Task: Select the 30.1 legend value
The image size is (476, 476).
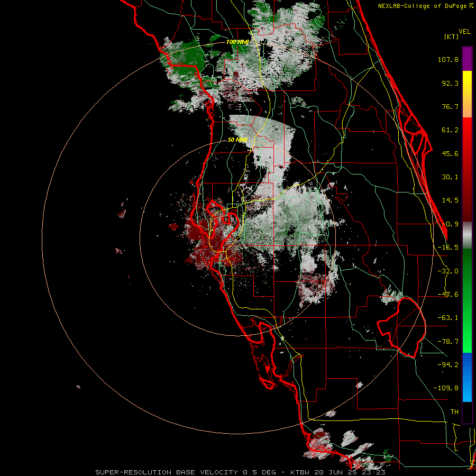Action: [x=450, y=177]
